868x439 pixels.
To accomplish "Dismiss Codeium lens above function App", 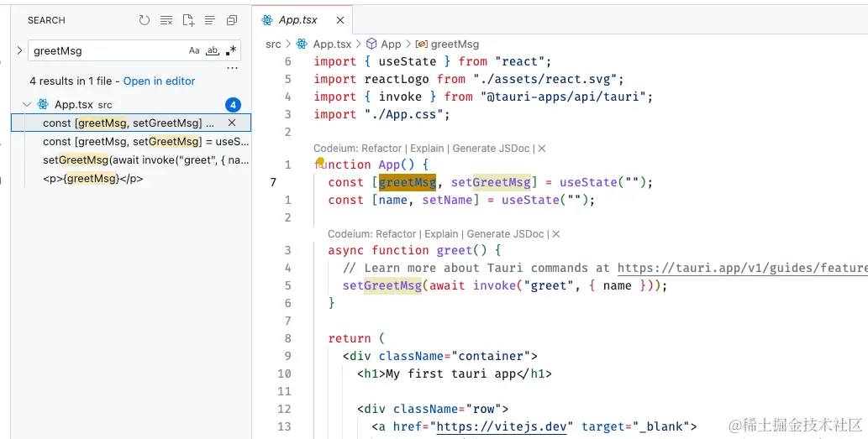I will (542, 149).
